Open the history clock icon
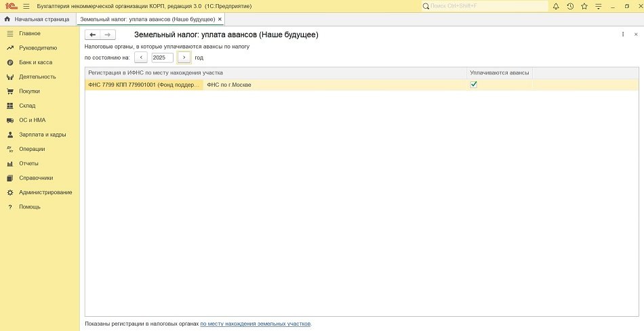 (570, 6)
